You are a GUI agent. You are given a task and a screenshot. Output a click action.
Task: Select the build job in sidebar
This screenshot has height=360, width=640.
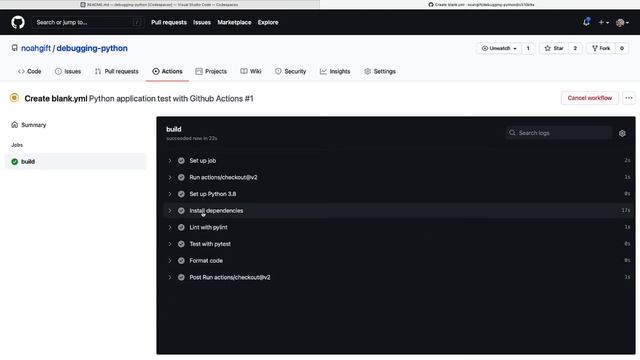pyautogui.click(x=76, y=162)
